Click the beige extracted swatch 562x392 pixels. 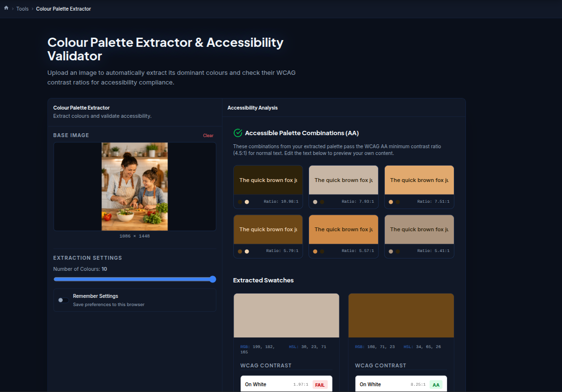tap(286, 315)
